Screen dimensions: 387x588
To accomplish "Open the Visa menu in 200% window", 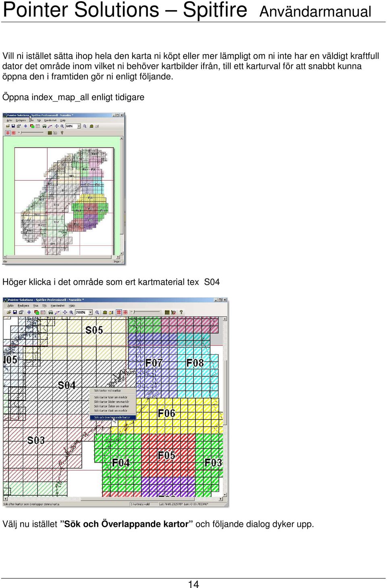I will tap(36, 306).
